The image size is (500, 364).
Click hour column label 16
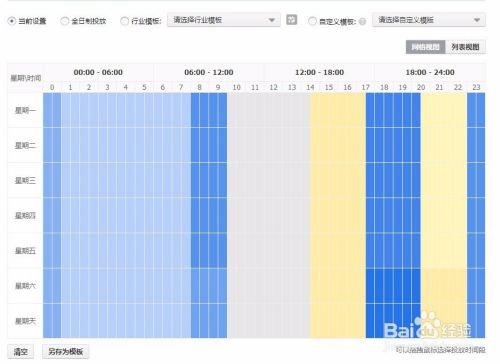tap(347, 87)
